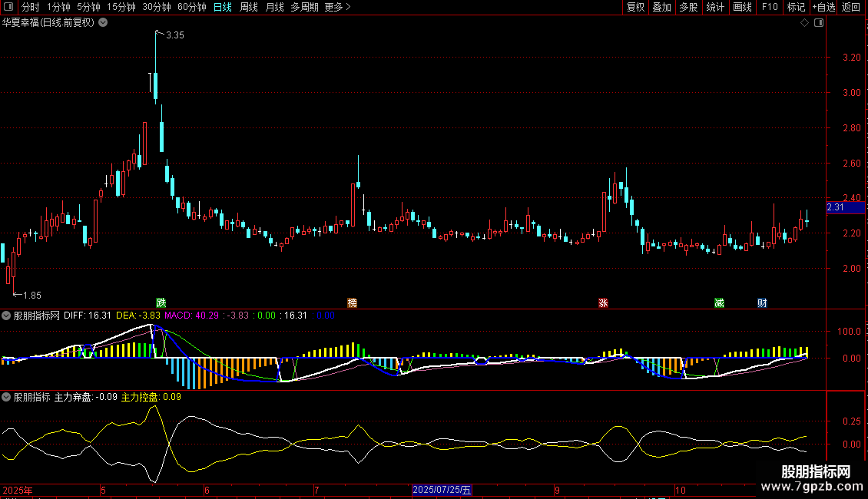Expand the 更多 period options

point(337,7)
